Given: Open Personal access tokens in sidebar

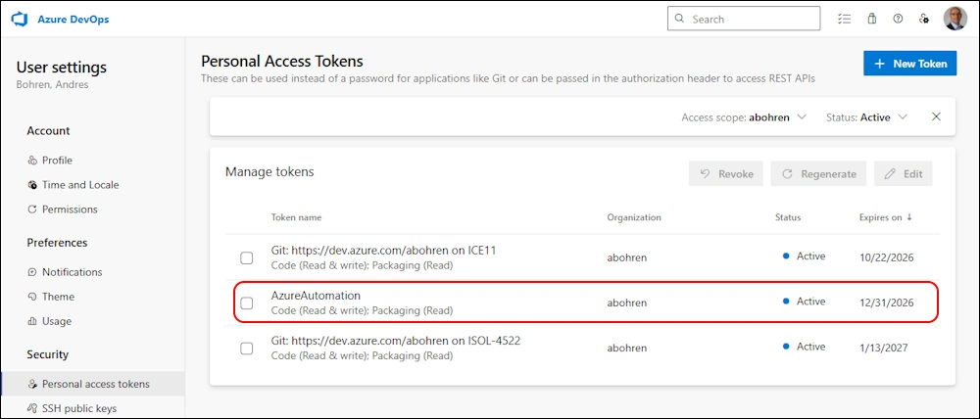Looking at the screenshot, I should coord(95,384).
